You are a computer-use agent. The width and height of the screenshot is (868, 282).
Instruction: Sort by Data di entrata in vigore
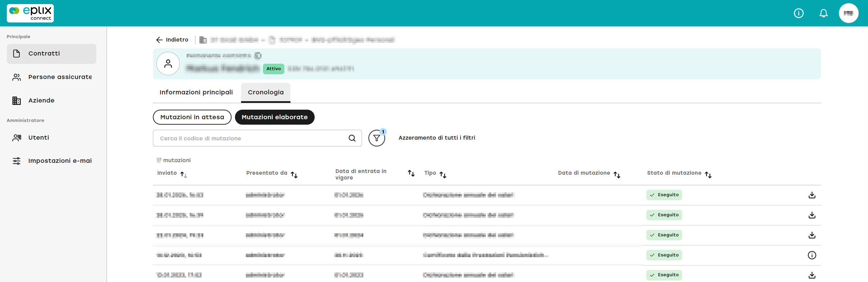(411, 173)
